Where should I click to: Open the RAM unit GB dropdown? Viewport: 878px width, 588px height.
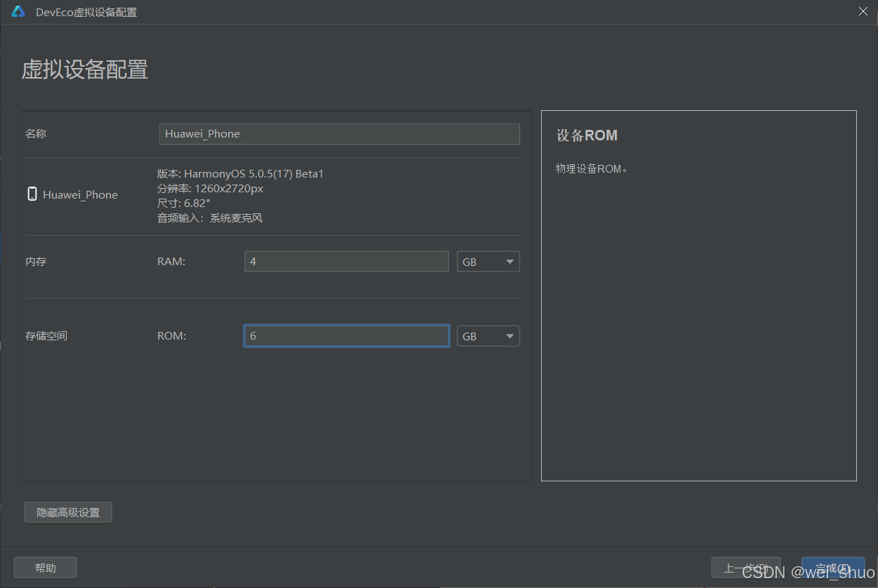pyautogui.click(x=488, y=262)
